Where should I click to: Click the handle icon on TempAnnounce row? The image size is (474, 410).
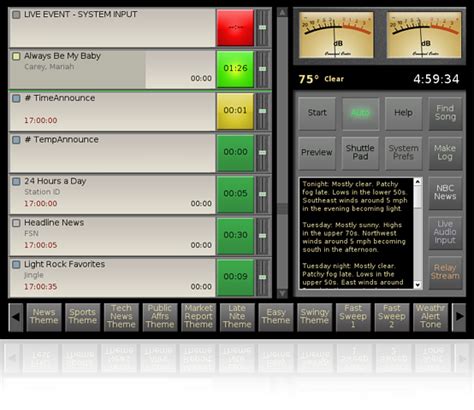(x=263, y=152)
